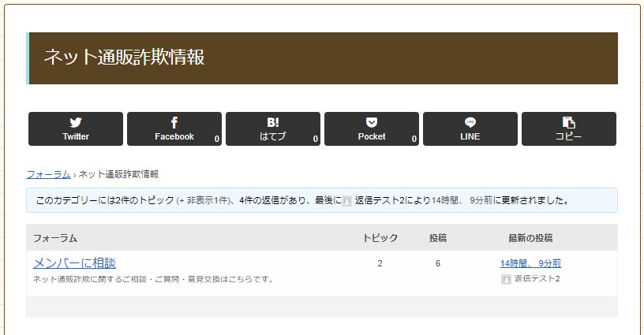Viewport: 644px width, 335px height.
Task: Click the はてブ share count 0
Action: point(316,139)
